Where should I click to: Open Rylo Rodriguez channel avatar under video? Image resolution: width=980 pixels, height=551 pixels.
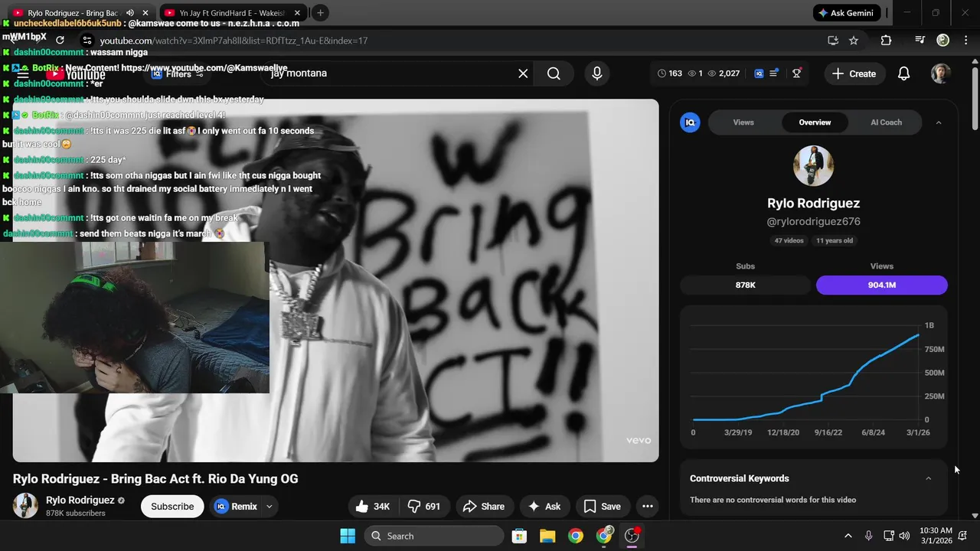[25, 506]
